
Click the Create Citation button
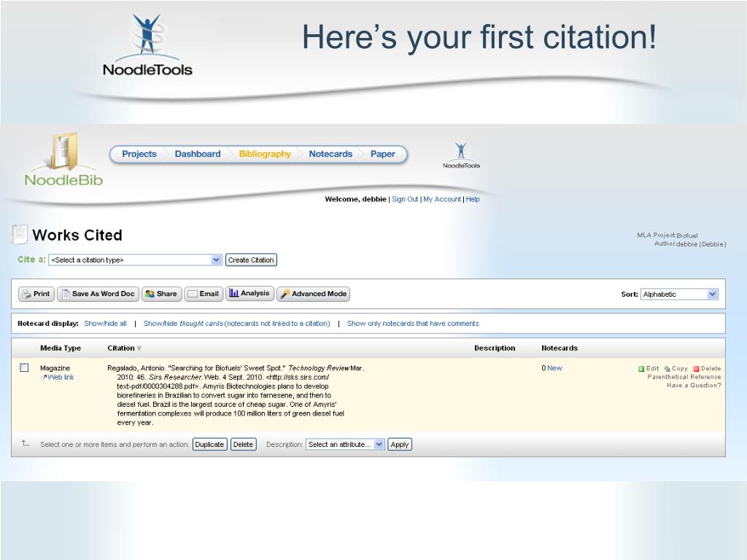point(251,260)
